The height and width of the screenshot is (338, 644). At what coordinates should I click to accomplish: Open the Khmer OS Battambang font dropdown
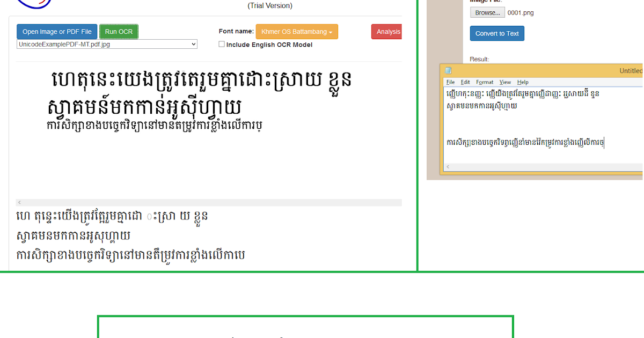coord(297,31)
